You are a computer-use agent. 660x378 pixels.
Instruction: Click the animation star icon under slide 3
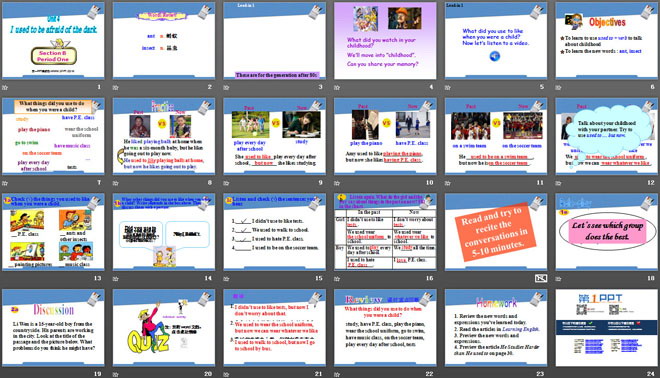[x=226, y=88]
